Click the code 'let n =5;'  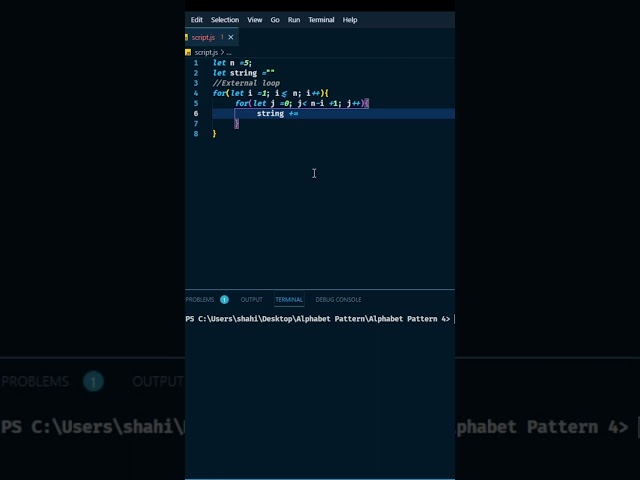[x=232, y=63]
